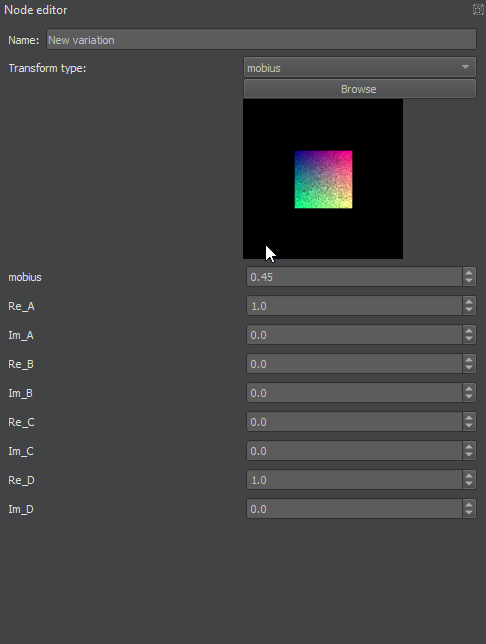
Task: Decrease Im_C using its down arrow
Action: [469, 455]
